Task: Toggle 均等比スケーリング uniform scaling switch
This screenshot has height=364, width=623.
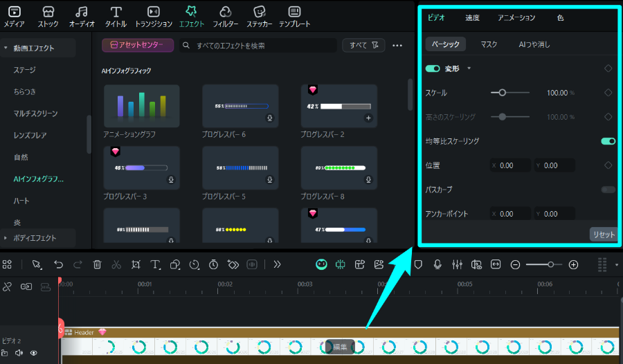Action: pos(608,141)
